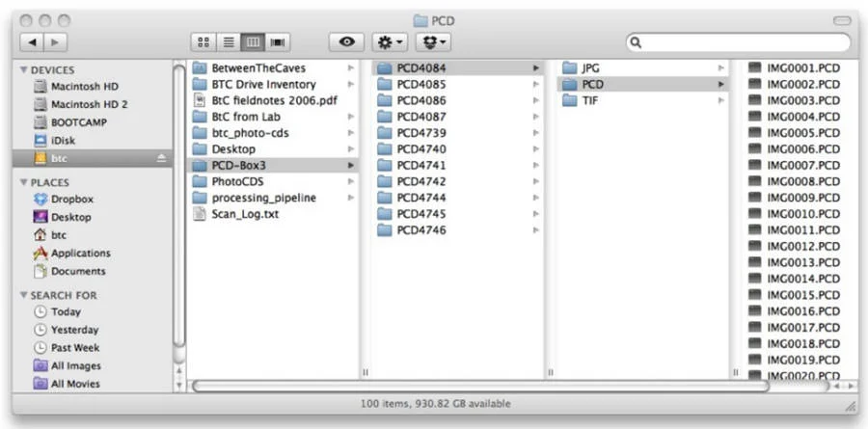The image size is (868, 429).
Task: Go forward to next folder
Action: [x=55, y=42]
